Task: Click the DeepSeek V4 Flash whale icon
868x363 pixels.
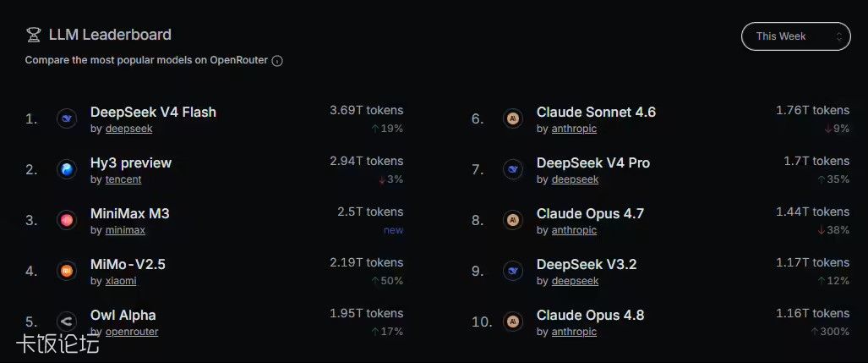Action: coord(67,118)
